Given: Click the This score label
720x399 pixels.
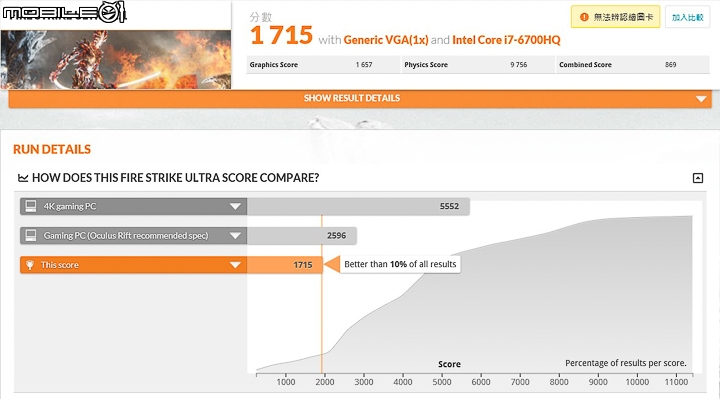Looking at the screenshot, I should 60,265.
